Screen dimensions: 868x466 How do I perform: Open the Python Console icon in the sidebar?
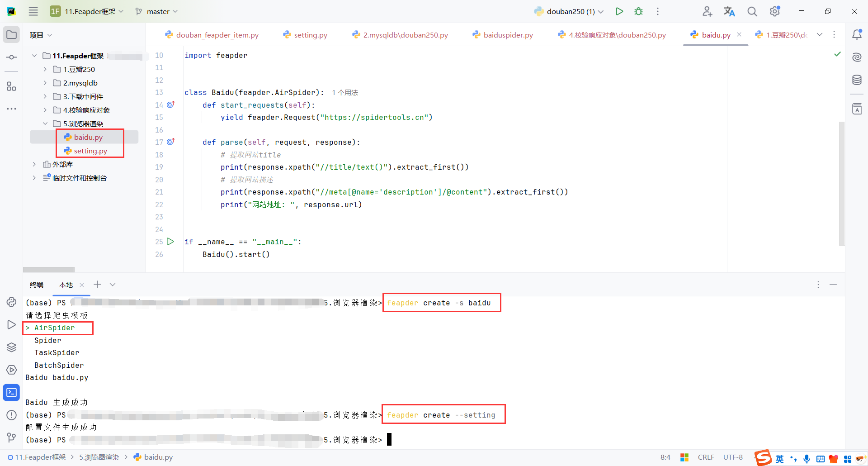[11, 302]
